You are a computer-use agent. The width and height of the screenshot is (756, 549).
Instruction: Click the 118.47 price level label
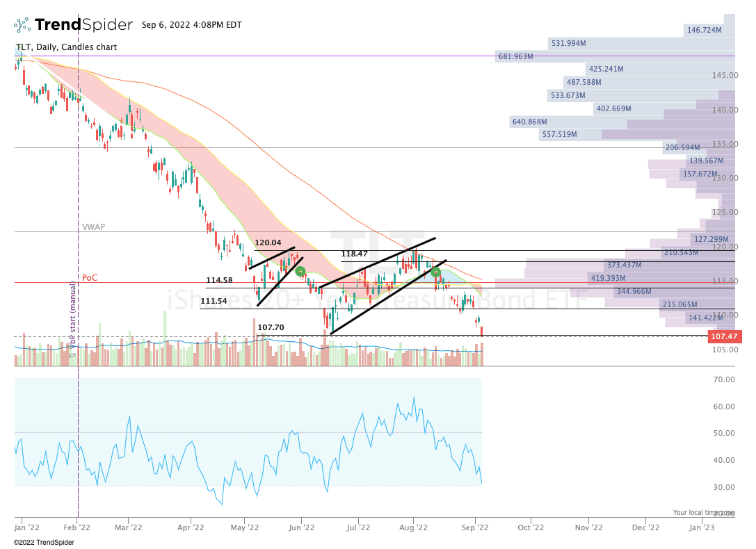pos(354,254)
